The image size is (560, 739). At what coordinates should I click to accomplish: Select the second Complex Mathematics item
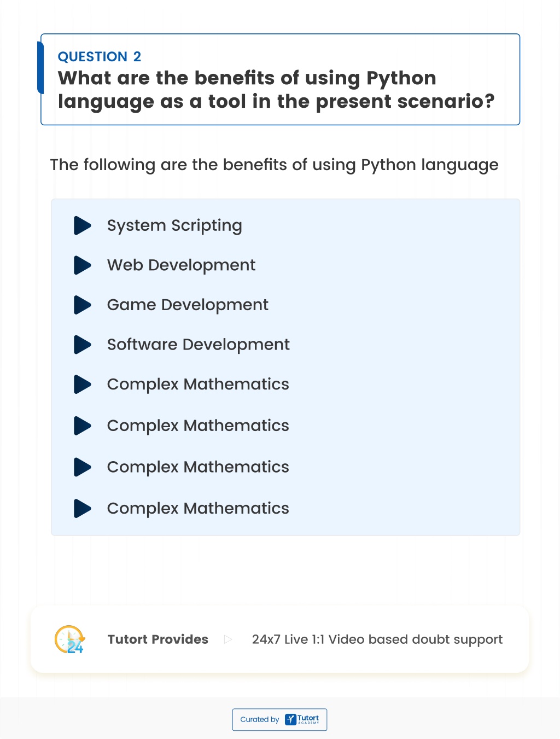[198, 426]
